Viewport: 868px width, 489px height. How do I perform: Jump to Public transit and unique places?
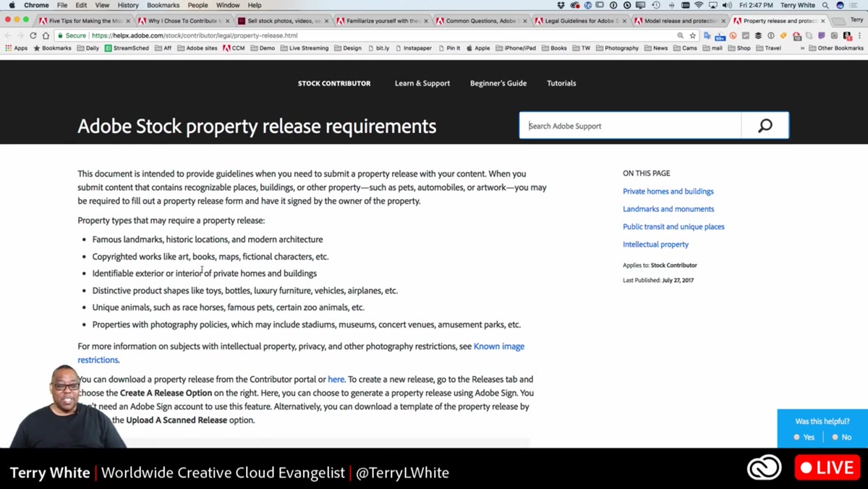(x=673, y=226)
